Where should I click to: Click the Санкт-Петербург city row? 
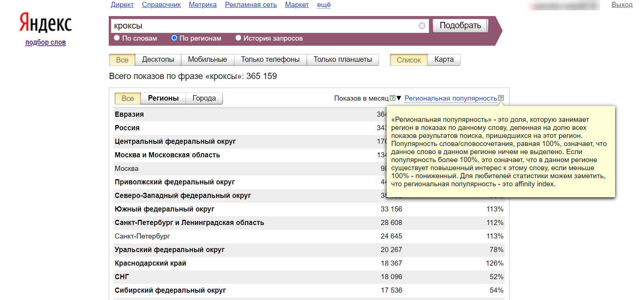(x=309, y=236)
